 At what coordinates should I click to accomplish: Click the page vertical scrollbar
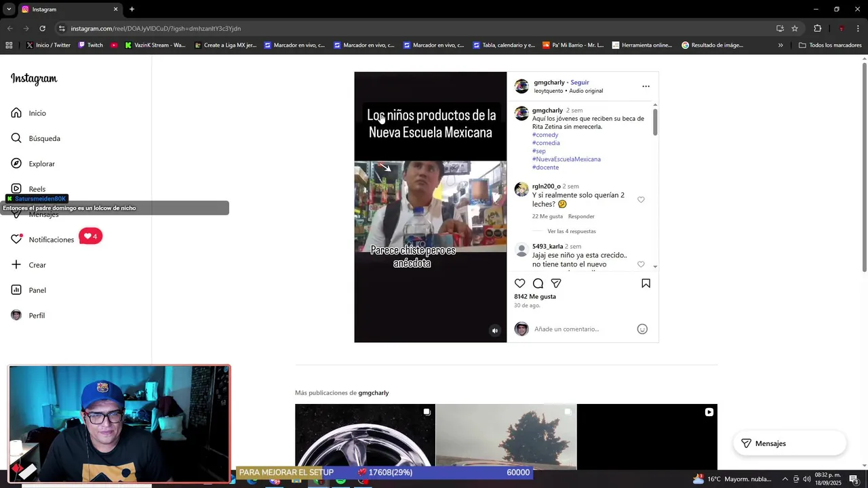(865, 168)
